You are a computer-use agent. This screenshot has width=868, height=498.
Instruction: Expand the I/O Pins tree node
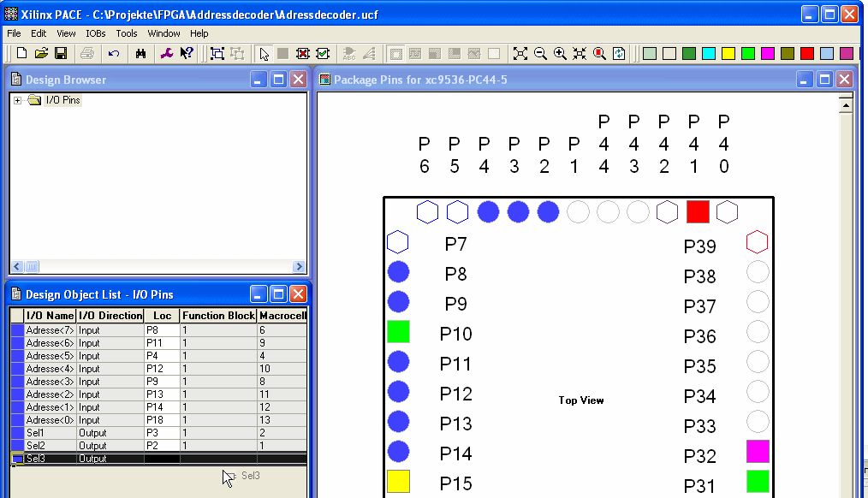click(17, 100)
